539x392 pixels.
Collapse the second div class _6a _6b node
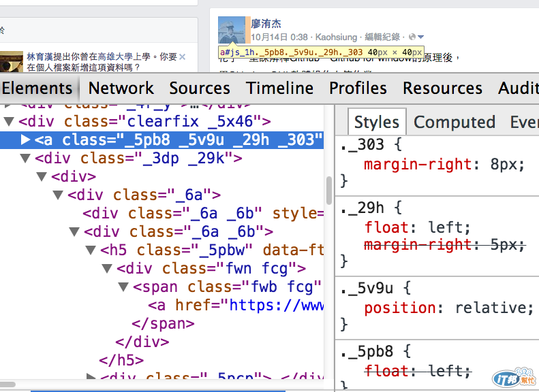(74, 231)
